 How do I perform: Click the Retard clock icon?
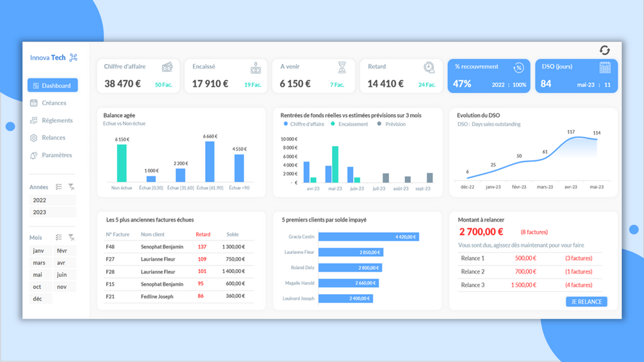point(429,67)
